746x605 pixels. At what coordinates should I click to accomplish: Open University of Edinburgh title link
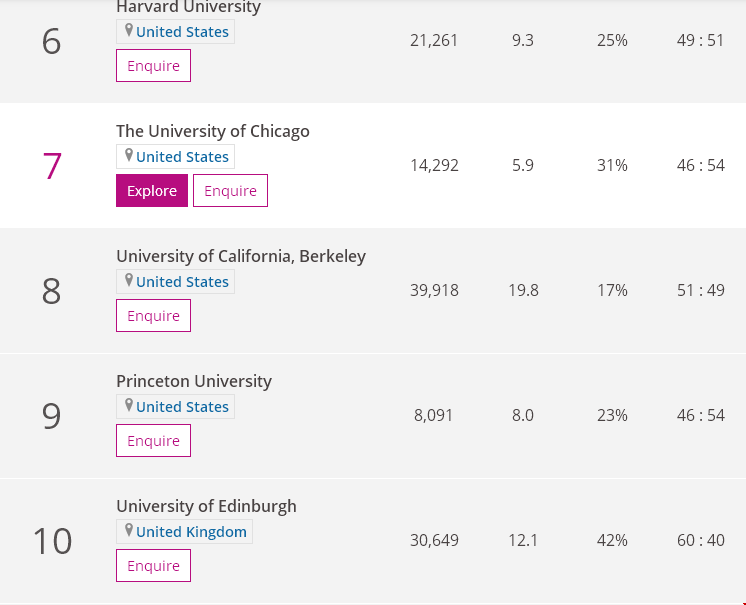click(x=206, y=507)
